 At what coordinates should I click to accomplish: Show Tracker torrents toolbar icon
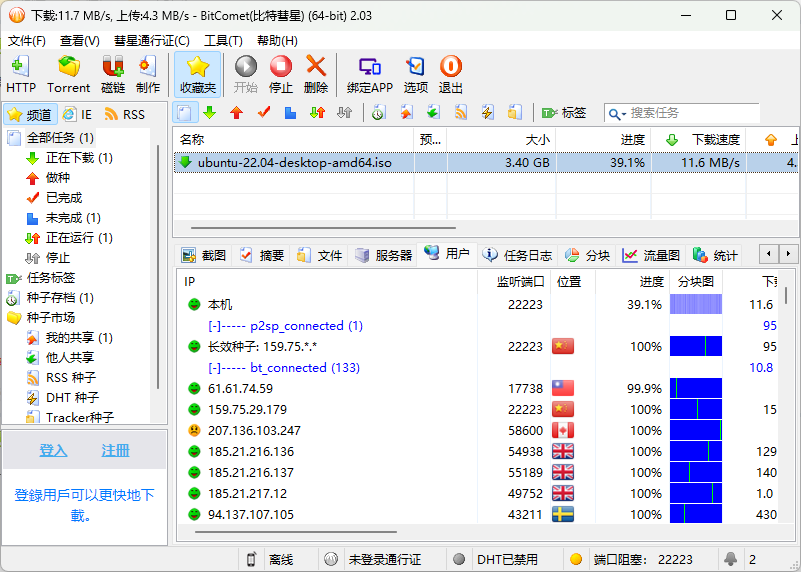pos(515,112)
